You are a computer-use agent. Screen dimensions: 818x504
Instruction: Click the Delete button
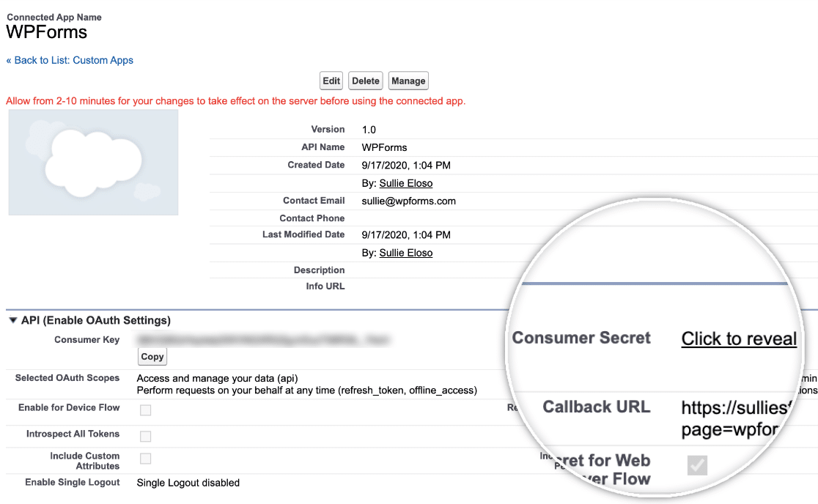tap(365, 81)
